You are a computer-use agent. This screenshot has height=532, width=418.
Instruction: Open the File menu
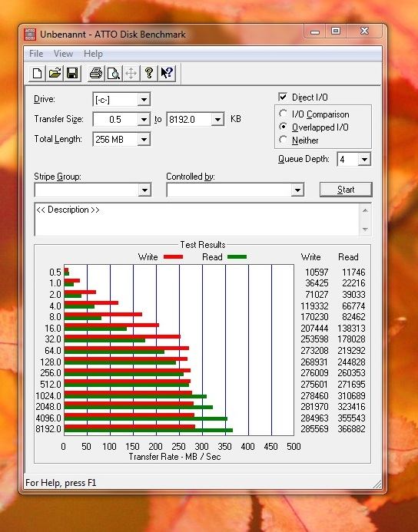coord(36,54)
